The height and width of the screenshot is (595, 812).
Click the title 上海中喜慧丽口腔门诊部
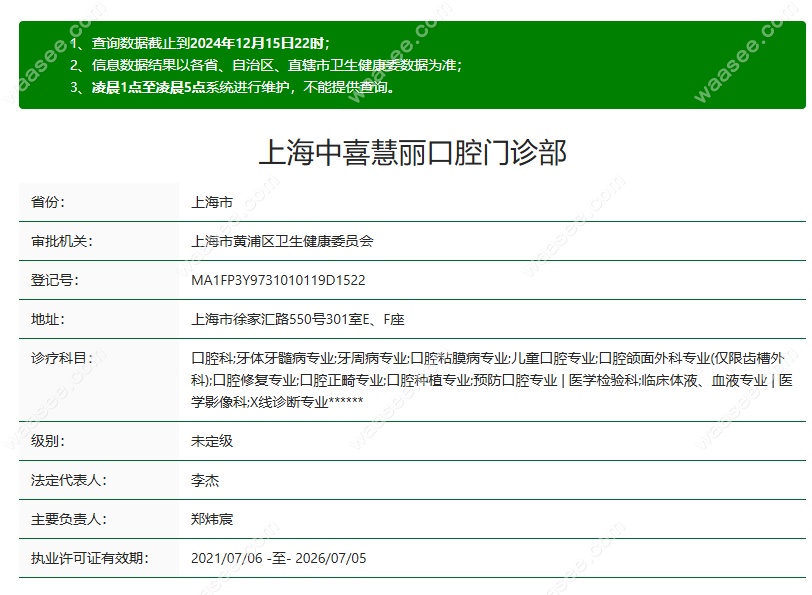[x=412, y=153]
